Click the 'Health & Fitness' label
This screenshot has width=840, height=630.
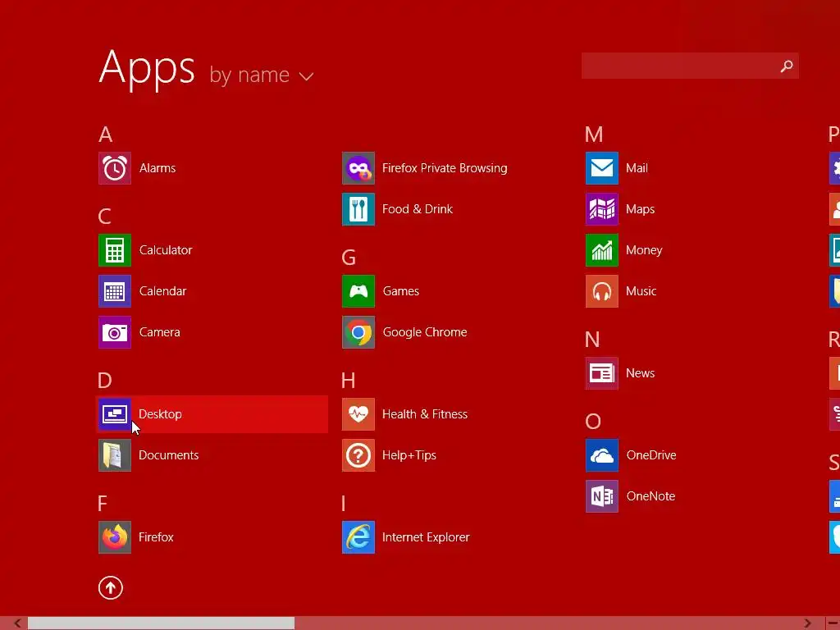click(x=425, y=414)
